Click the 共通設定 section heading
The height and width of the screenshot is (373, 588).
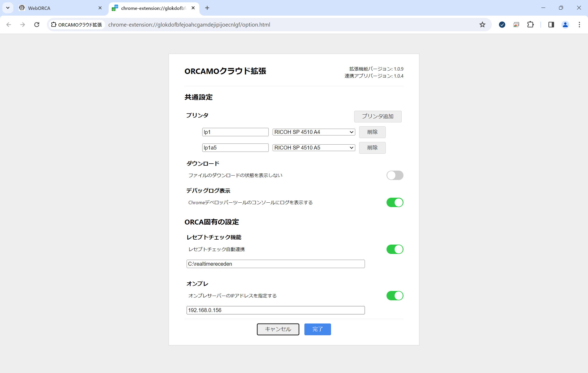tap(199, 97)
